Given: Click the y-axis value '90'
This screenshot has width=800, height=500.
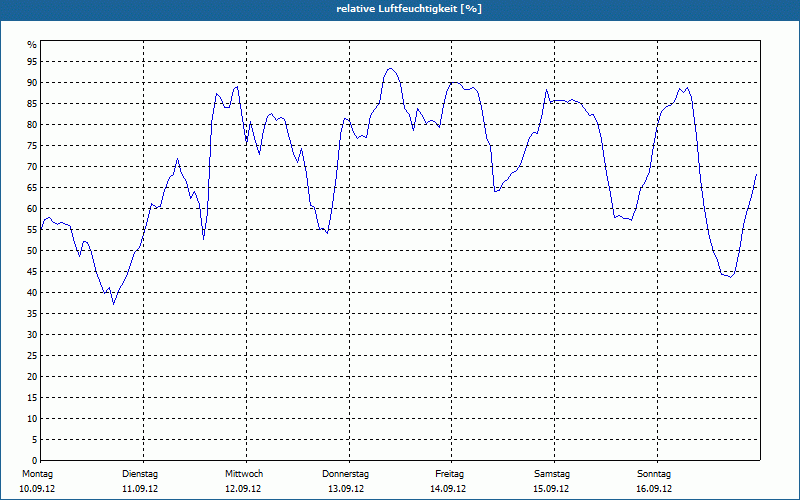Looking at the screenshot, I should tap(32, 83).
